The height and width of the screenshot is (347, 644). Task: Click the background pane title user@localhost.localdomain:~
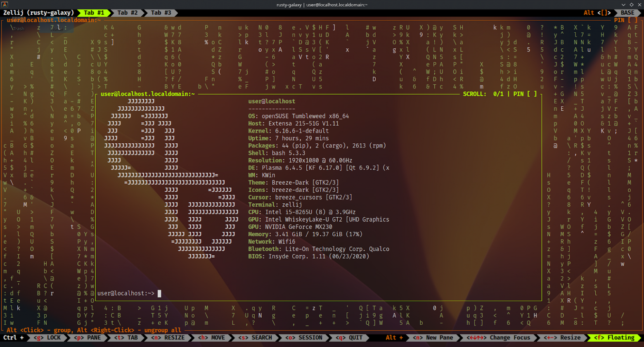point(54,20)
